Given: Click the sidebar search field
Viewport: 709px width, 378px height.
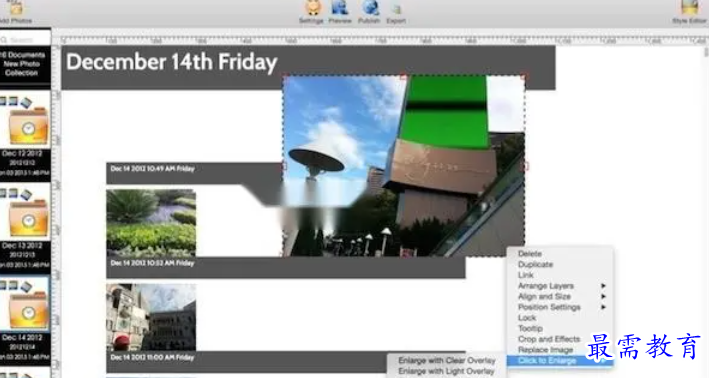Looking at the screenshot, I should pyautogui.click(x=25, y=40).
